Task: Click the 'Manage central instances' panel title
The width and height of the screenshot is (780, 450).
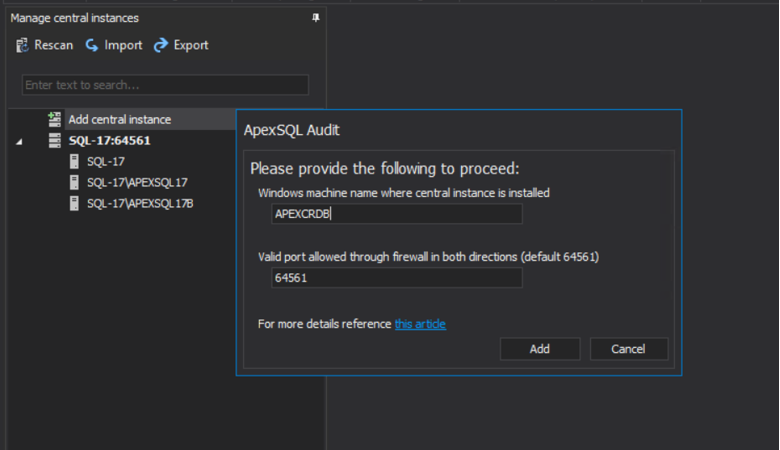Action: click(75, 18)
